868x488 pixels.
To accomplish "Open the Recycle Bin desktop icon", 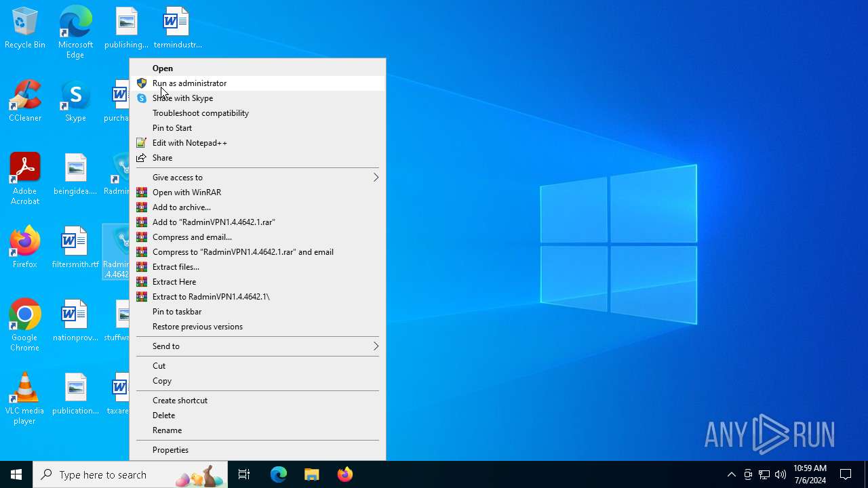I will point(25,28).
